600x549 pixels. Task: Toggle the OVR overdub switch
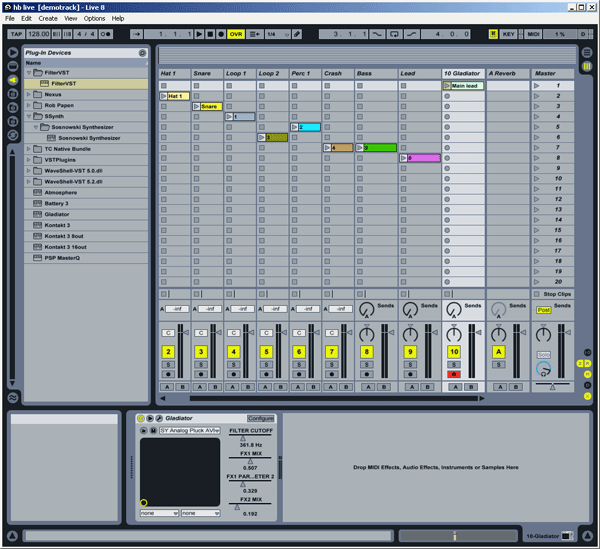pyautogui.click(x=236, y=34)
